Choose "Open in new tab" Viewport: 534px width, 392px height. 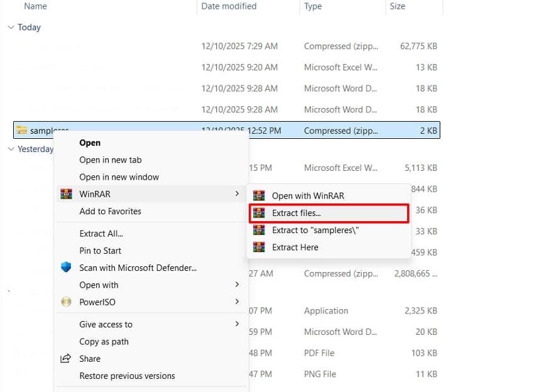(x=110, y=160)
